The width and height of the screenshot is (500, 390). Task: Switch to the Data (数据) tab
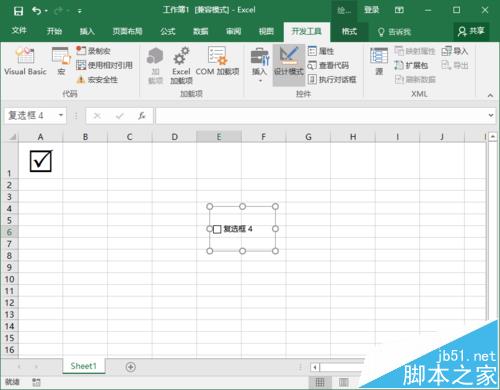pyautogui.click(x=201, y=31)
